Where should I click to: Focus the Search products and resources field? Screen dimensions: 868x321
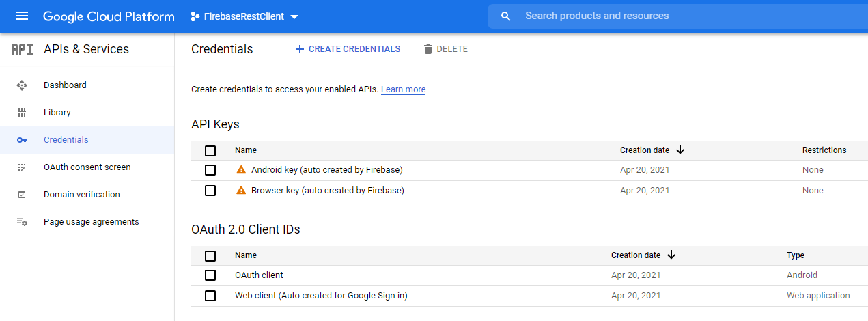[x=676, y=16]
